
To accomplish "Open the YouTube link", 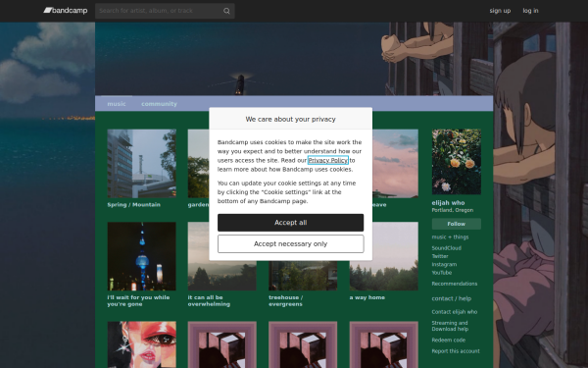I will click(x=442, y=273).
